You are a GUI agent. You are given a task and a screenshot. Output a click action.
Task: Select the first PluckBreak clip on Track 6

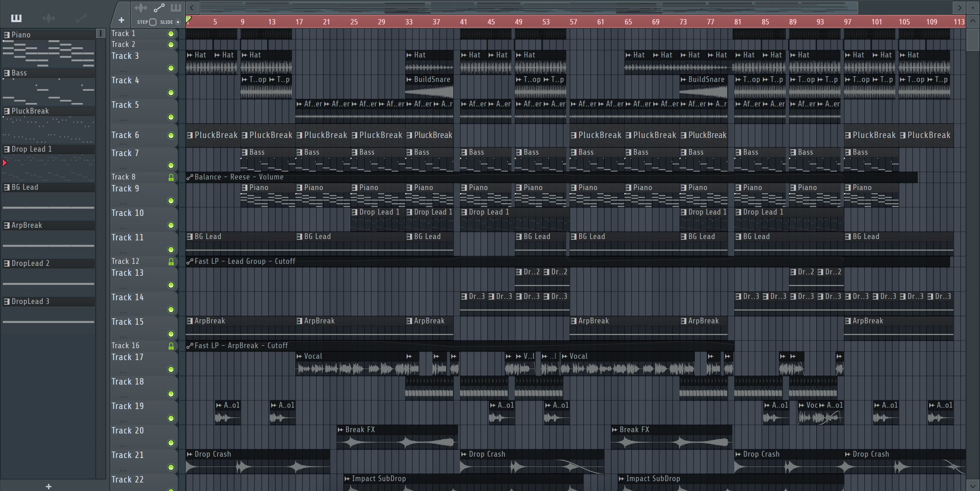pos(213,135)
